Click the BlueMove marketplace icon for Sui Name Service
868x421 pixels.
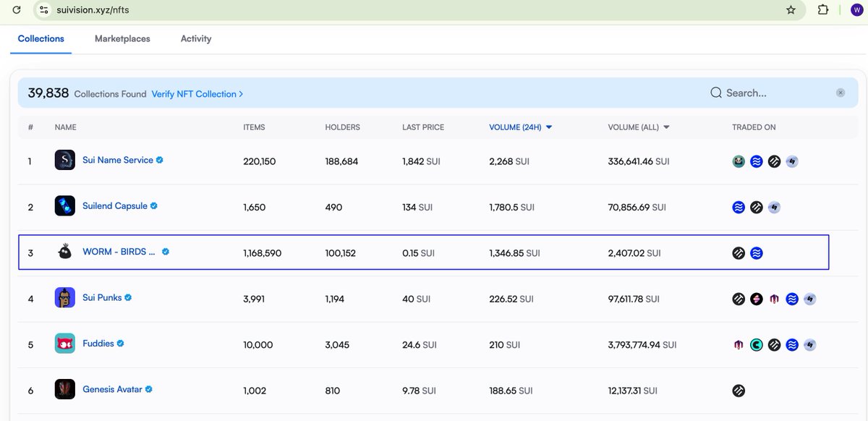(x=756, y=161)
